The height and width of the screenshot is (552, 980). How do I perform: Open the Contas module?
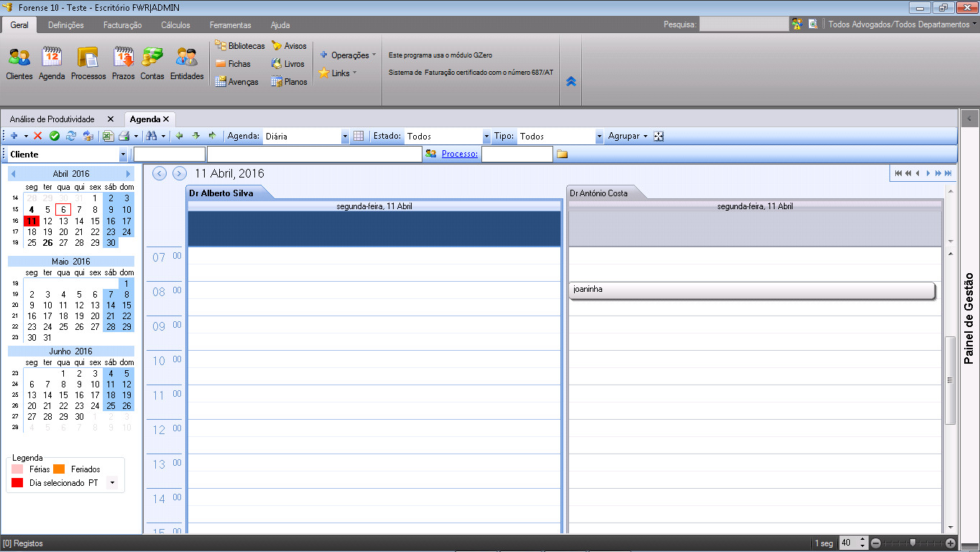tap(152, 63)
